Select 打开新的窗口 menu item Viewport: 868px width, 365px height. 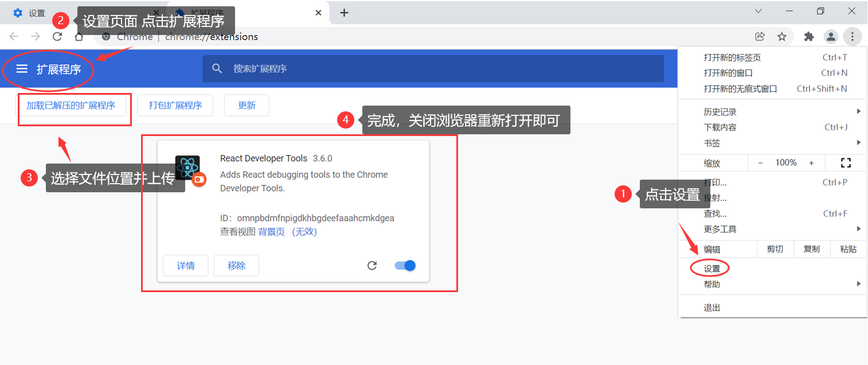coord(772,73)
